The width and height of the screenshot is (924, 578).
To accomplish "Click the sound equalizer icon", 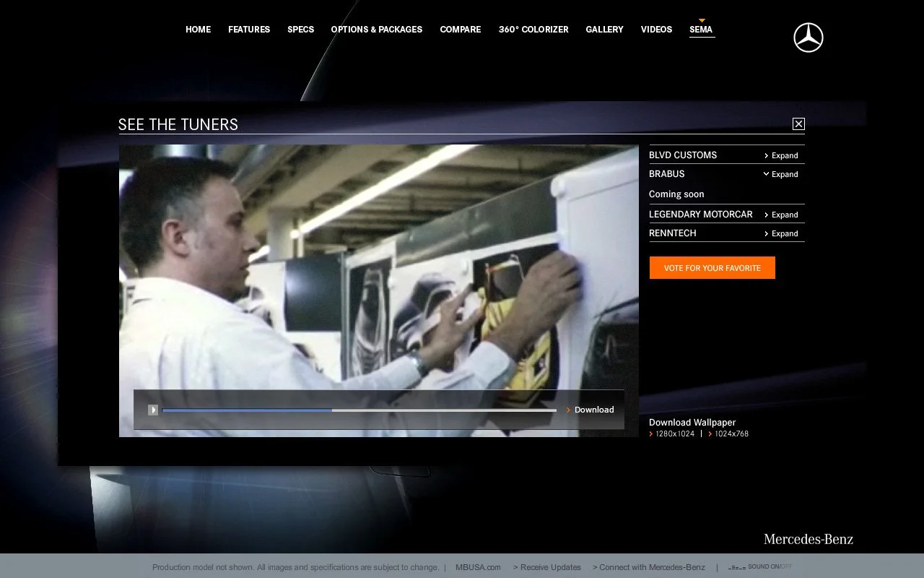I will (737, 568).
